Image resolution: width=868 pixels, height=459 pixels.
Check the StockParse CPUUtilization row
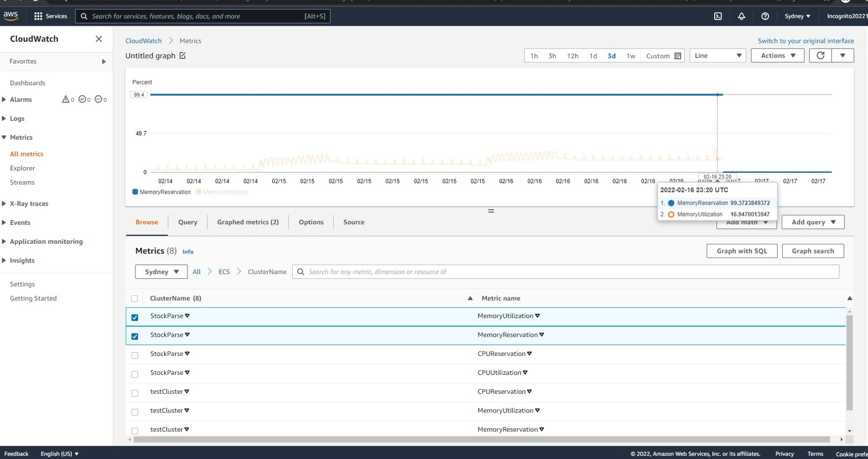135,374
